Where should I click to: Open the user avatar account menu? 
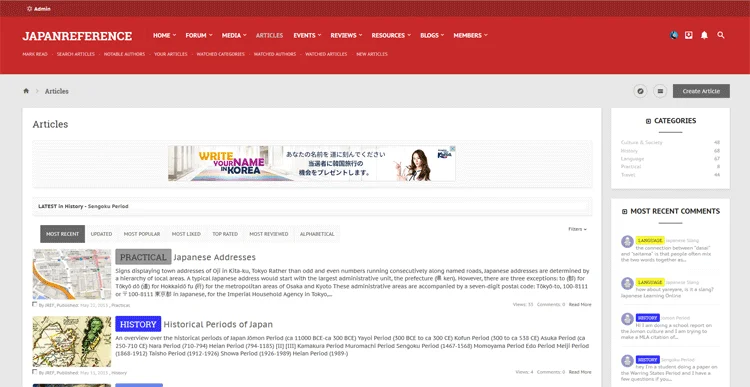click(x=673, y=35)
